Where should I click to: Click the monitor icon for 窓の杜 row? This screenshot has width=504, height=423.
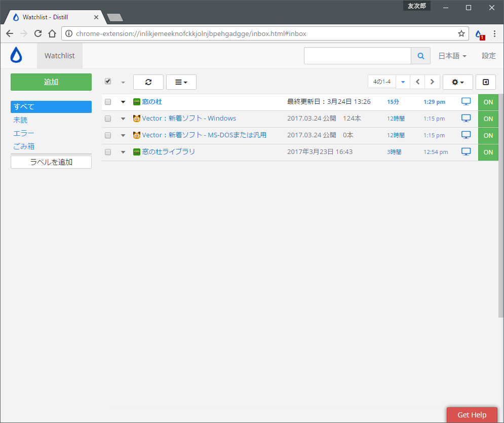coord(466,102)
